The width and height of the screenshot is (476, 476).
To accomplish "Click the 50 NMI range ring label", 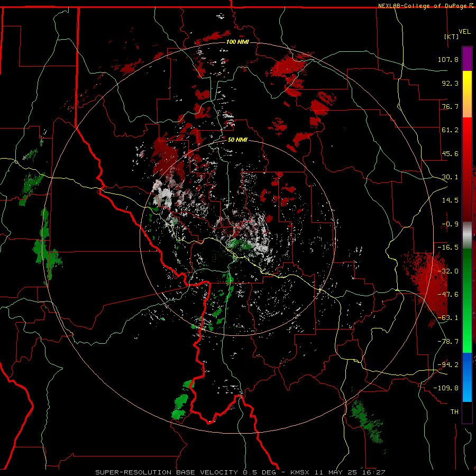I will coord(237,140).
